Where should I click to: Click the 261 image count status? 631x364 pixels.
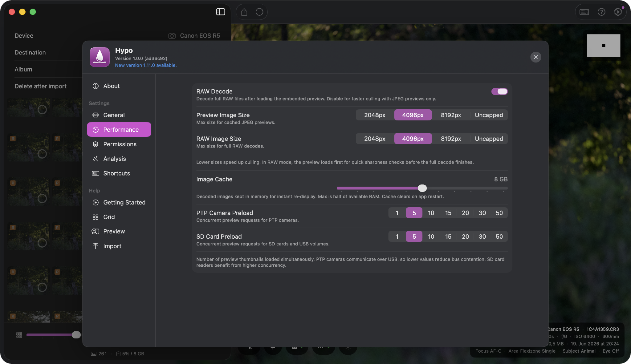click(x=99, y=354)
